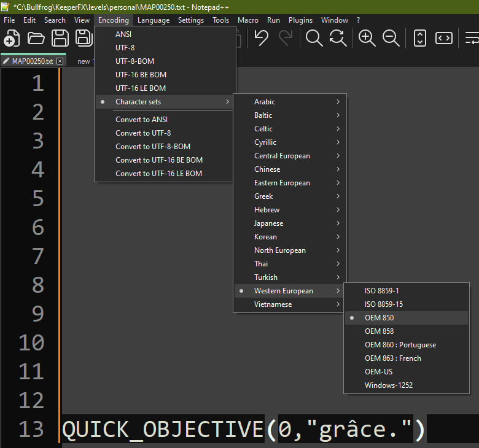
Task: Click Convert to UTF-8 option
Action: (x=143, y=133)
